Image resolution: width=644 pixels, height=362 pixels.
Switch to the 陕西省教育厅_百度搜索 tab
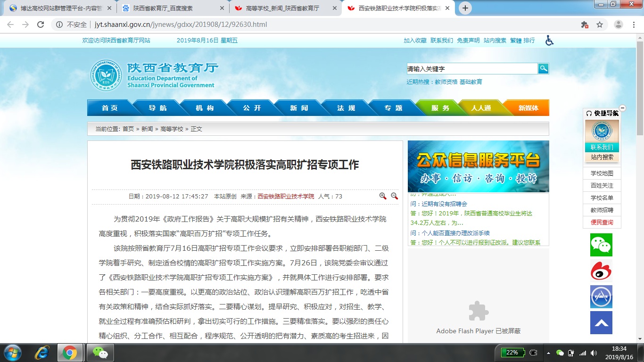point(172,8)
